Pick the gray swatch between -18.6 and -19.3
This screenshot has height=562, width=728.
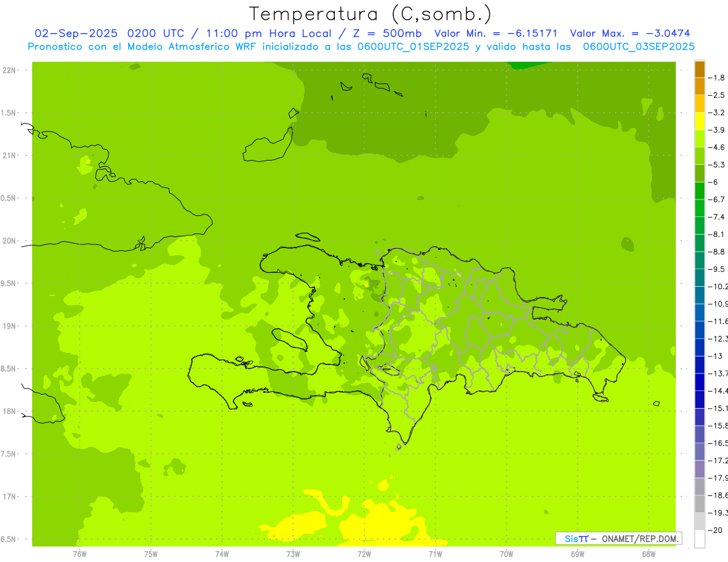[699, 504]
